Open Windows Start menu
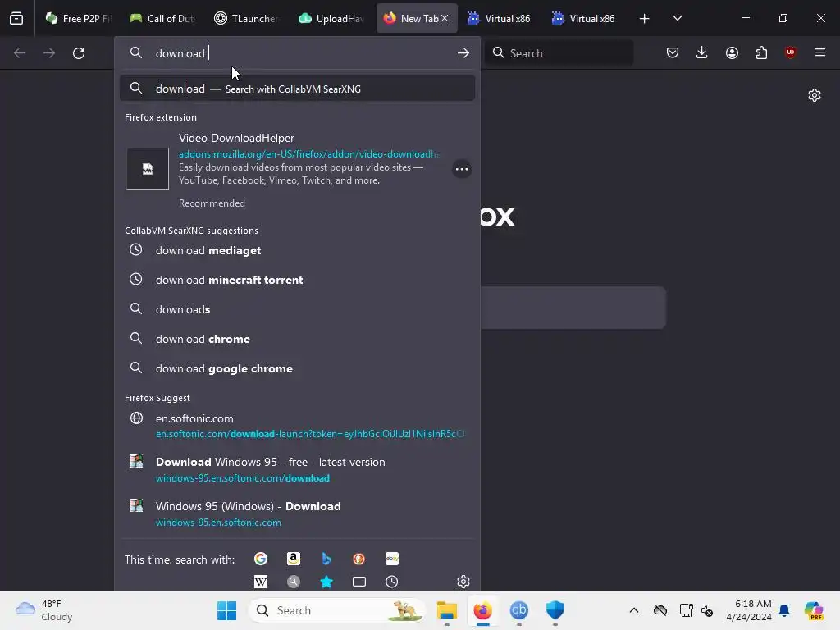 coord(226,610)
